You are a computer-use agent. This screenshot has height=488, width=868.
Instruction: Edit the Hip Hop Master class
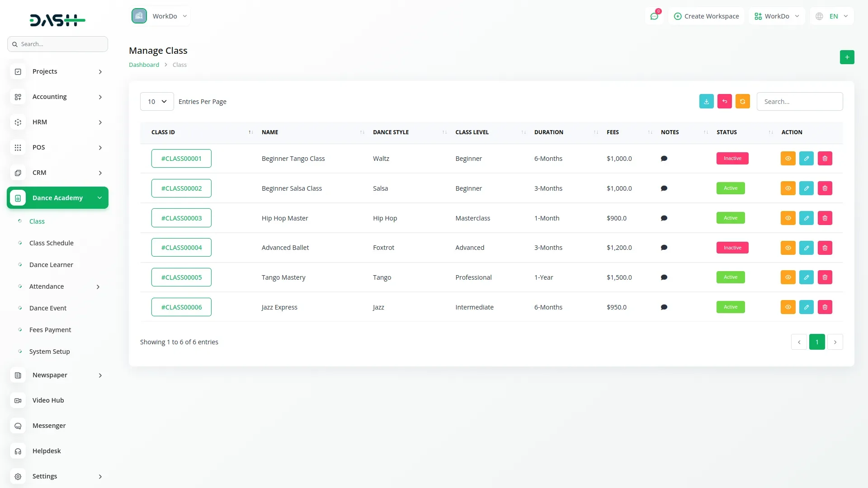pos(806,218)
